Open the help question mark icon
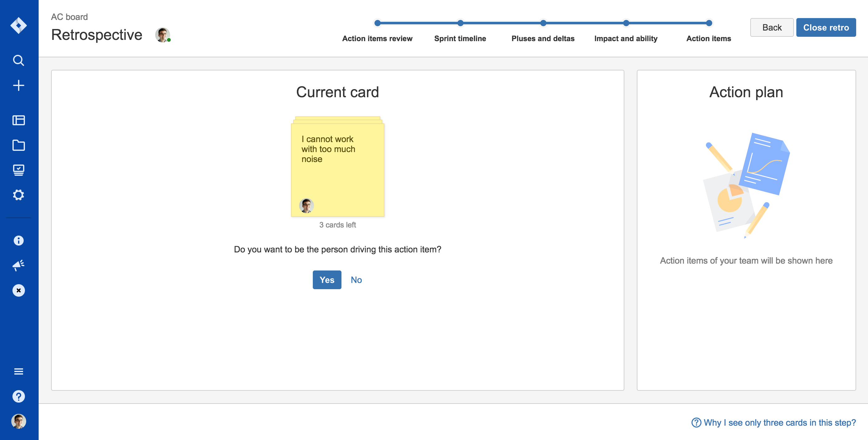This screenshot has height=440, width=868. 18,397
